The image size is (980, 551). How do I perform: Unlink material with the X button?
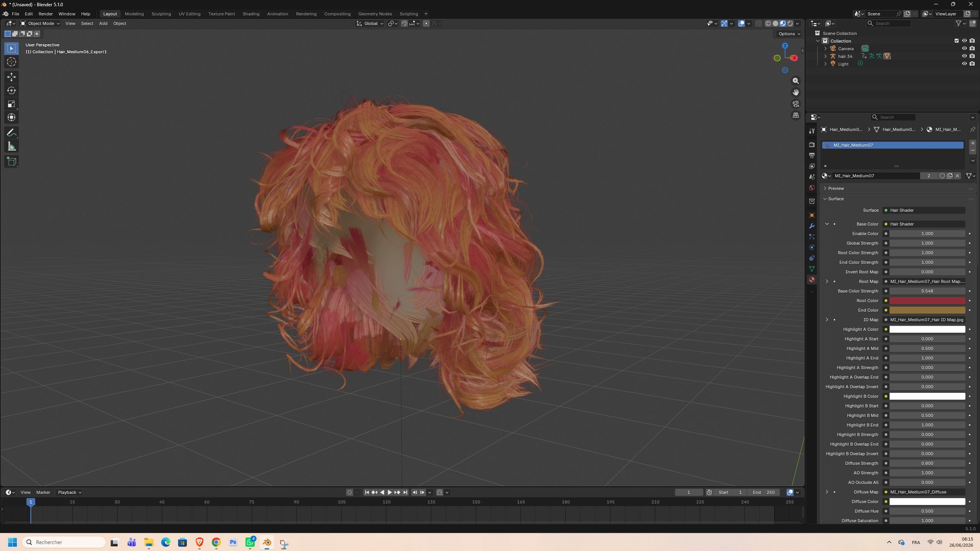click(x=958, y=176)
